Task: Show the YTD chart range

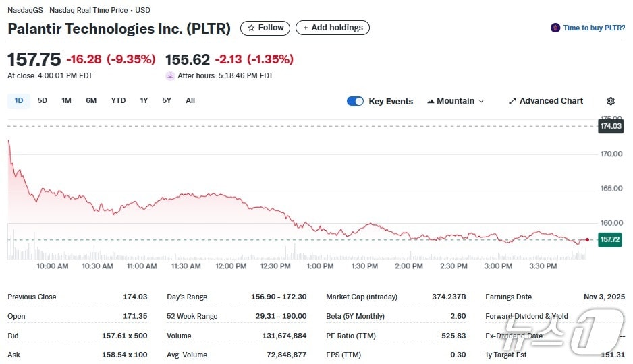Action: (x=118, y=100)
